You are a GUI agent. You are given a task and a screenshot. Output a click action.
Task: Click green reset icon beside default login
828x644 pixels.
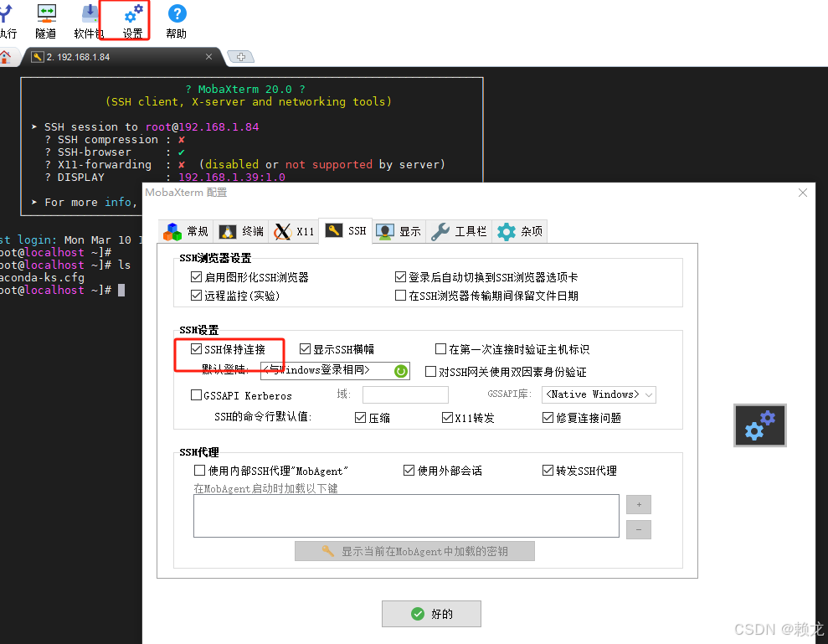click(x=401, y=371)
